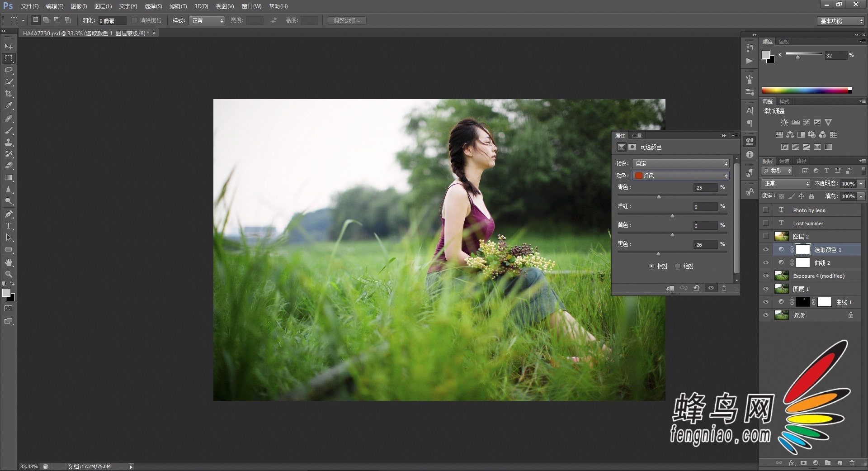The height and width of the screenshot is (471, 868).
Task: Open the 样式 style dropdown
Action: (x=207, y=21)
